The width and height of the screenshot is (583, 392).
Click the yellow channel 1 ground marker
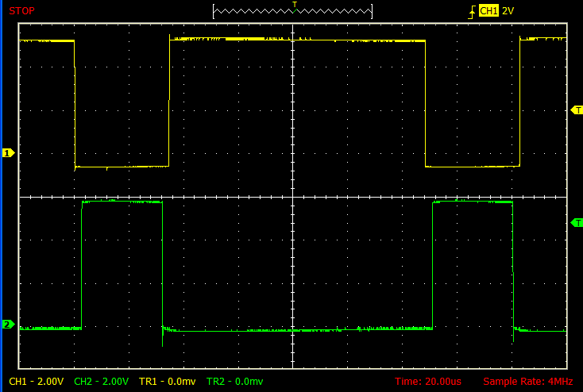tap(8, 152)
